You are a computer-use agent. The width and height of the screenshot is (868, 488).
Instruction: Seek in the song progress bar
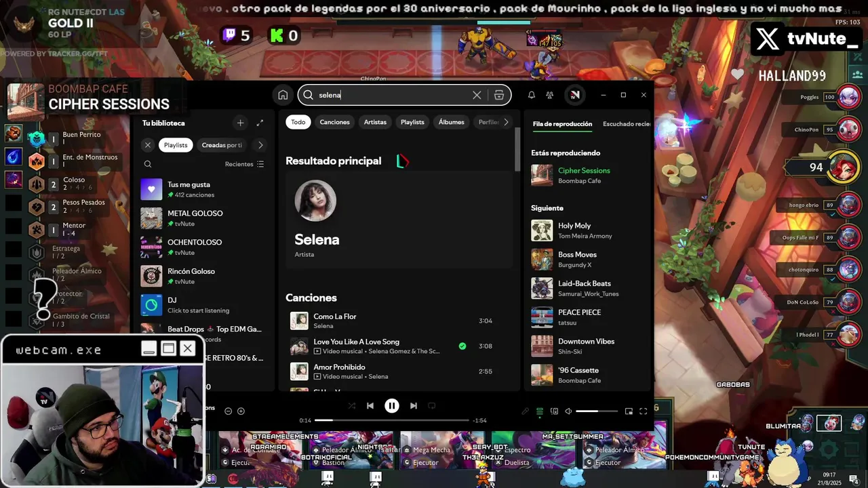pyautogui.click(x=392, y=420)
